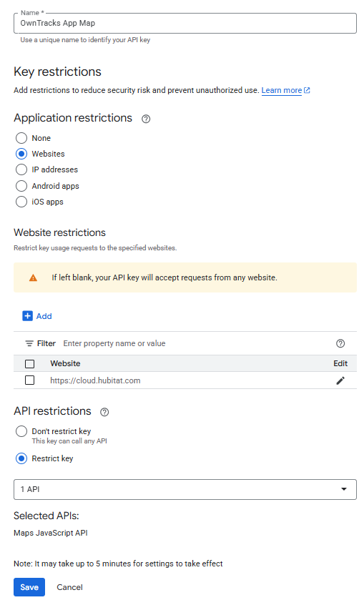Image resolution: width=364 pixels, height=600 pixels.
Task: Click the filter help question mark icon
Action: (x=340, y=343)
